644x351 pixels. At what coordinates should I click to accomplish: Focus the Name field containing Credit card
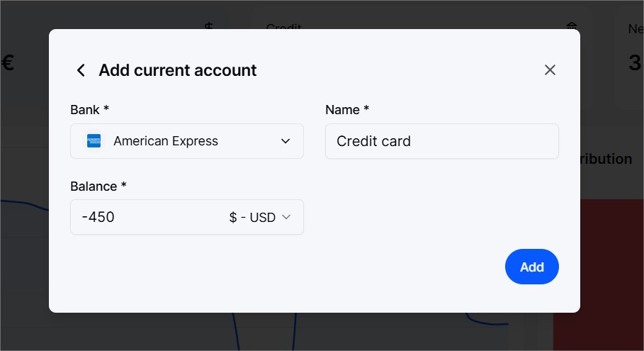(441, 141)
